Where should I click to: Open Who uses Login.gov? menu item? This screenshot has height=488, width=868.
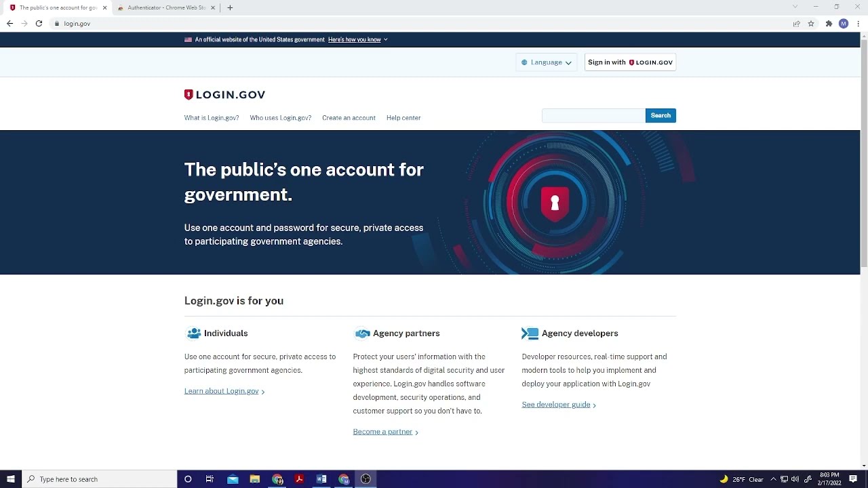280,118
